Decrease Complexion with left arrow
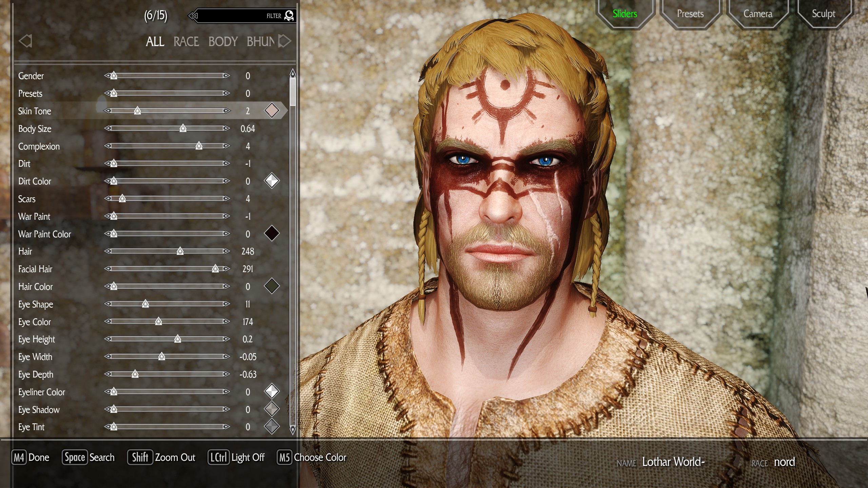Image resolution: width=868 pixels, height=488 pixels. point(107,146)
